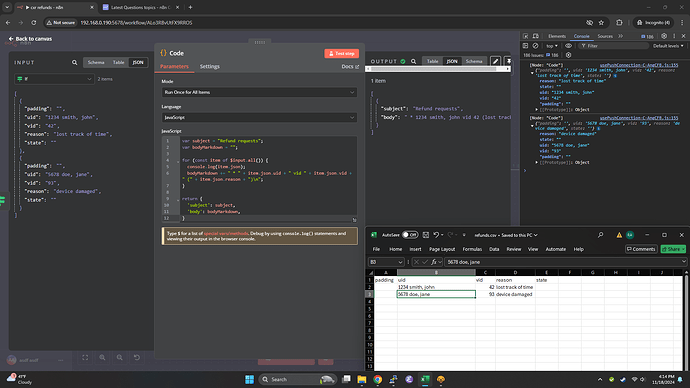
Task: Open the Docs link in Code node
Action: click(x=350, y=66)
